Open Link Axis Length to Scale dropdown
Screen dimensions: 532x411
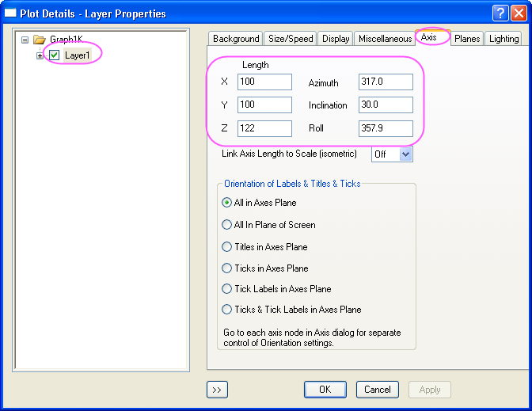[406, 154]
